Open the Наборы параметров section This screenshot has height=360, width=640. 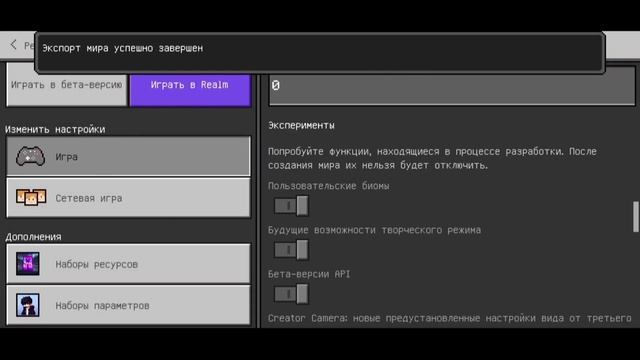(128, 305)
